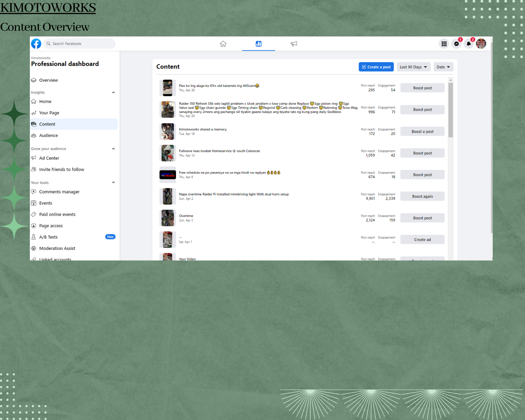Go to Home under Insights
The width and height of the screenshot is (525, 420).
click(74, 101)
